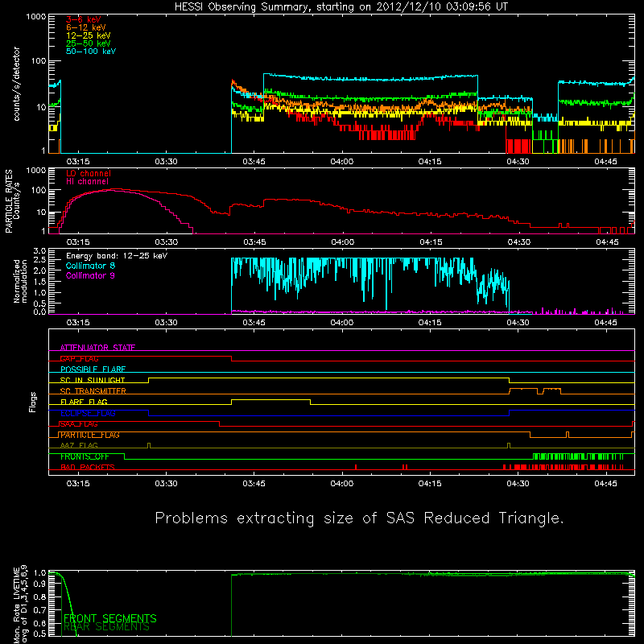Click the 03:15 tick of the modulation panel
The height and width of the screenshot is (644, 644).
coord(78,323)
